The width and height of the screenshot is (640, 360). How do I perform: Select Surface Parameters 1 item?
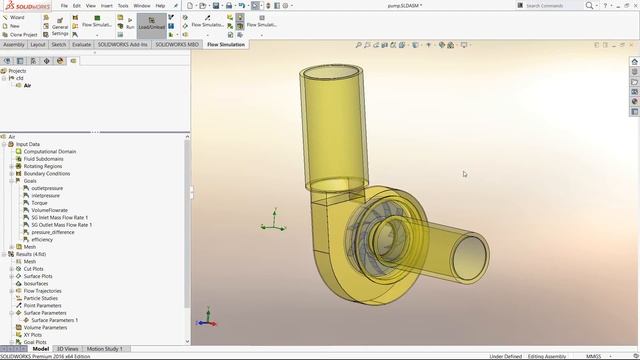click(55, 320)
